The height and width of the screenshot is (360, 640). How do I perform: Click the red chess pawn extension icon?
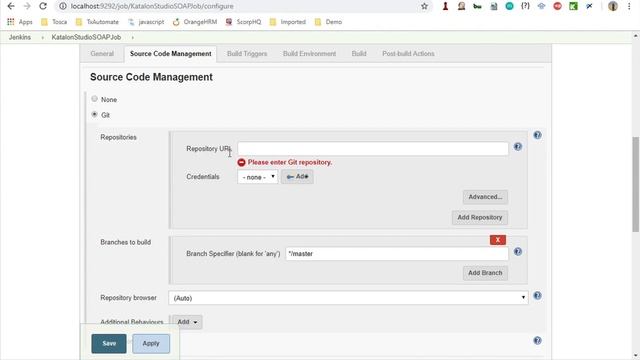click(445, 6)
